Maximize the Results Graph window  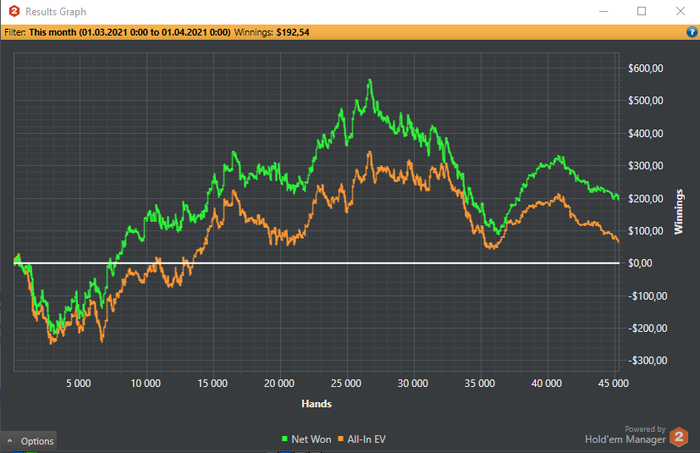pyautogui.click(x=642, y=11)
